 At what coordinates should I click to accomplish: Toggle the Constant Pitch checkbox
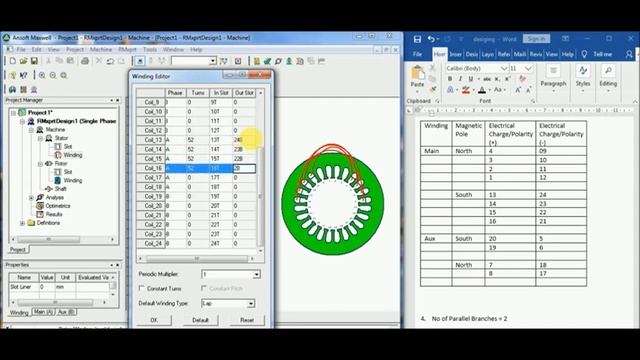pos(204,288)
